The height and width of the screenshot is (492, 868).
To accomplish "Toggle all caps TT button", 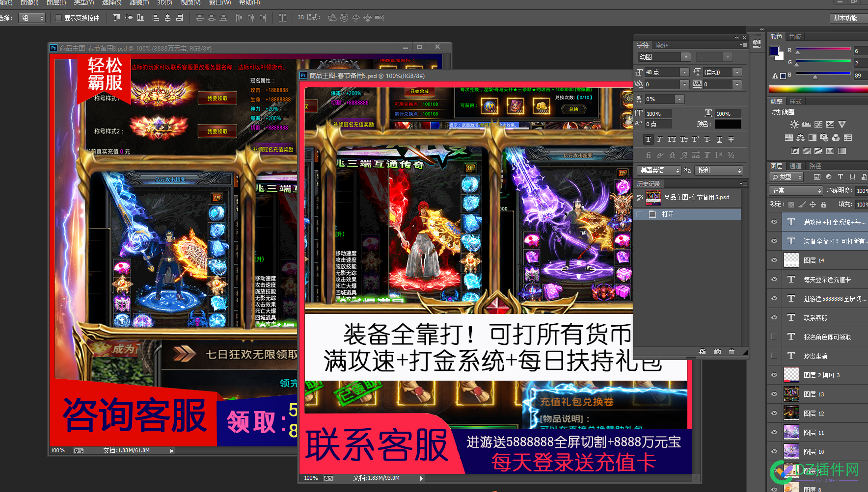I will pos(672,139).
